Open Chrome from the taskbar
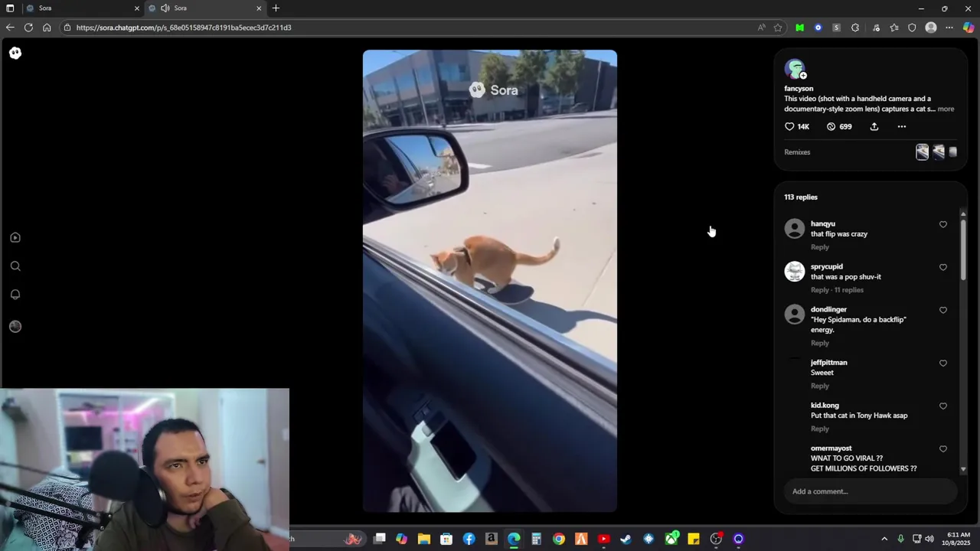Screen dimensions: 980x551 pyautogui.click(x=559, y=539)
